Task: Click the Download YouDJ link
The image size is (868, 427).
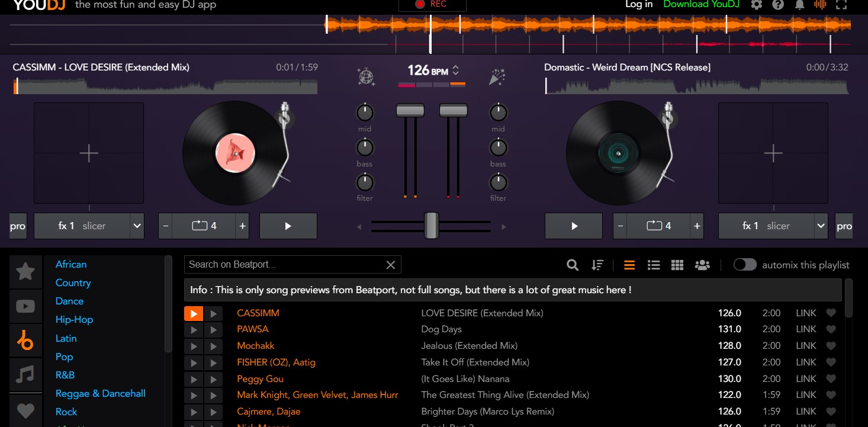Action: coord(702,5)
